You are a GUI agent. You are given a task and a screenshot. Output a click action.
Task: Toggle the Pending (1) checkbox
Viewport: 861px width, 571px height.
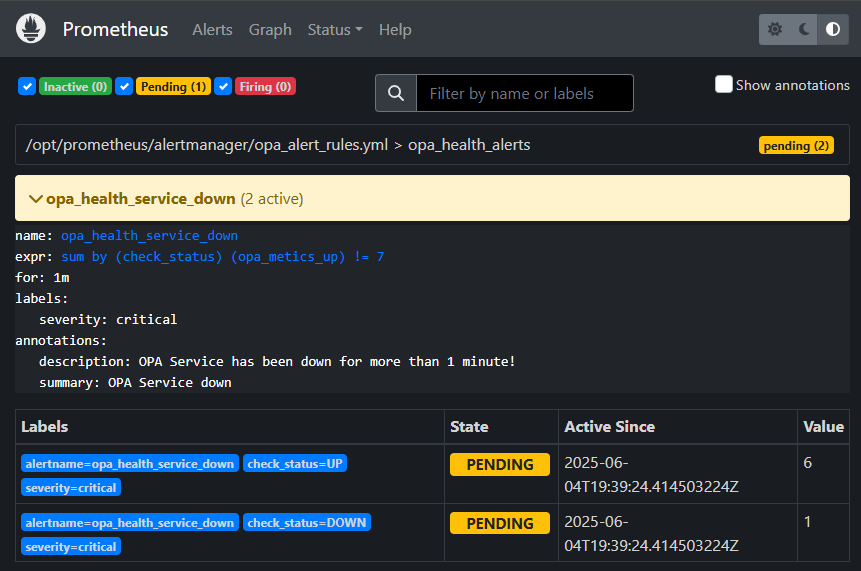[124, 86]
